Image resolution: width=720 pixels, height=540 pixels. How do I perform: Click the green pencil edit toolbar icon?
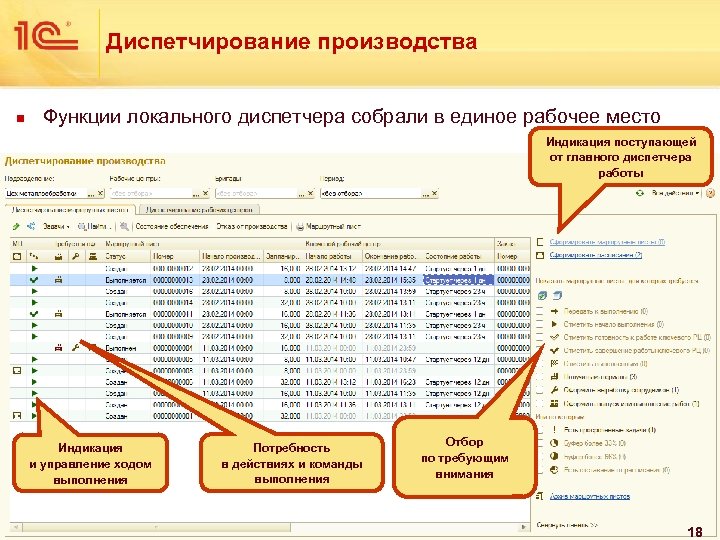pos(17,226)
